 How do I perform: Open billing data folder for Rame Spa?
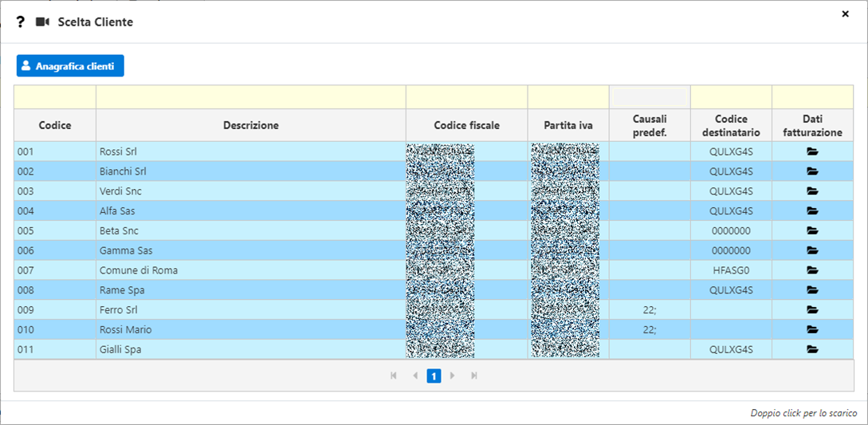[812, 289]
